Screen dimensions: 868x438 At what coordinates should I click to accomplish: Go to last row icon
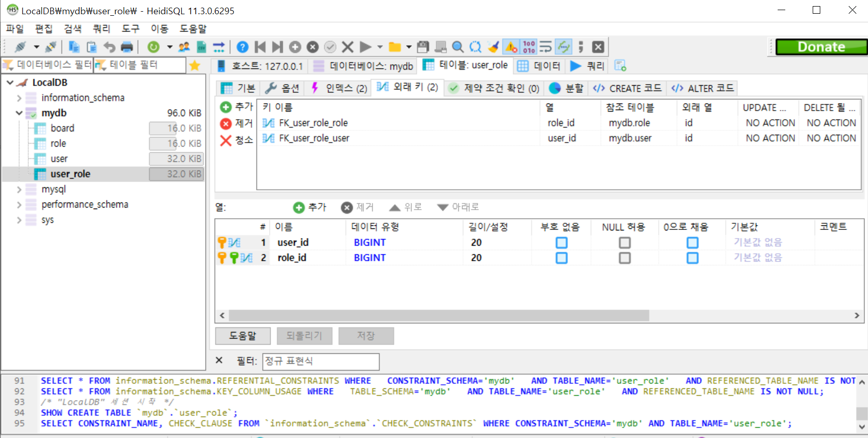coord(277,47)
